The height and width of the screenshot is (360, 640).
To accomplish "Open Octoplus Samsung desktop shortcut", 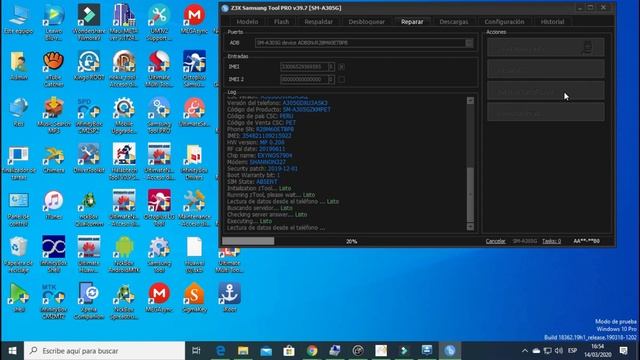I will (x=194, y=69).
